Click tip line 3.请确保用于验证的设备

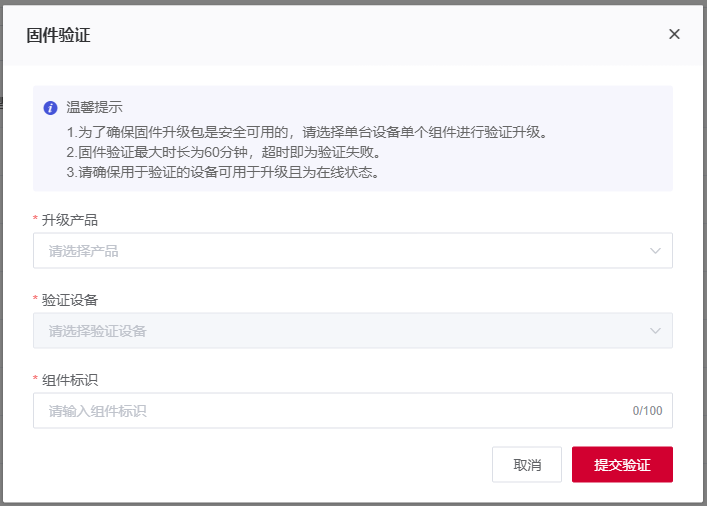click(223, 172)
